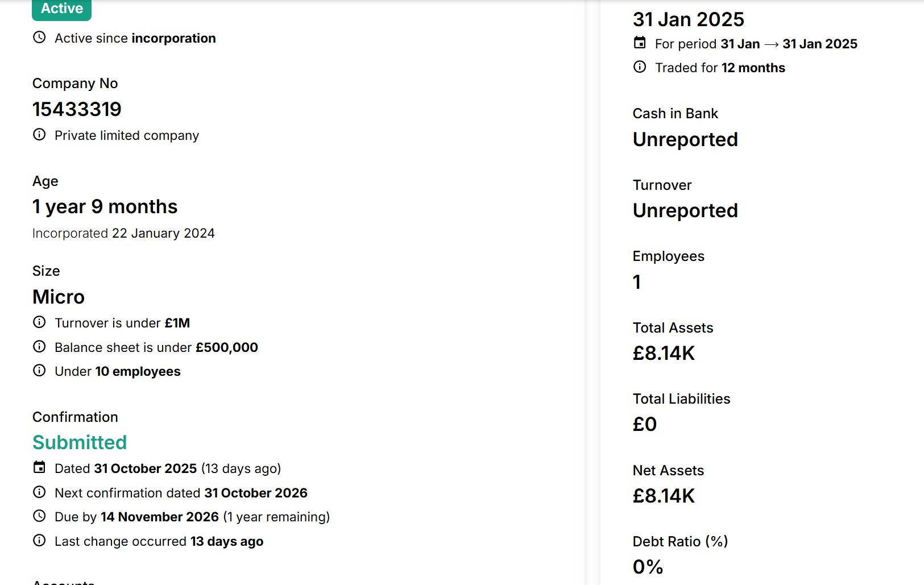
Task: Click clock icon beside Due by 14 November 2026
Action: (x=39, y=516)
